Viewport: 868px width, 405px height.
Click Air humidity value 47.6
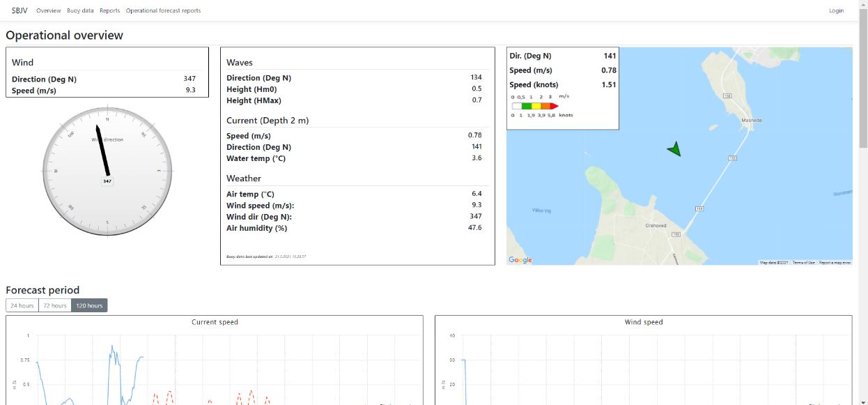click(x=475, y=227)
